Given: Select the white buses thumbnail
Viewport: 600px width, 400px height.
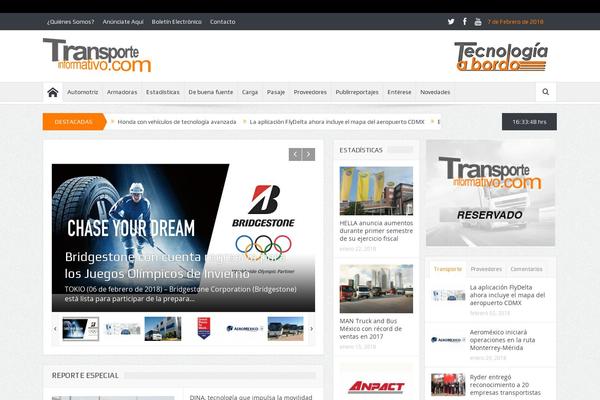Looking at the screenshot, I should [285, 329].
